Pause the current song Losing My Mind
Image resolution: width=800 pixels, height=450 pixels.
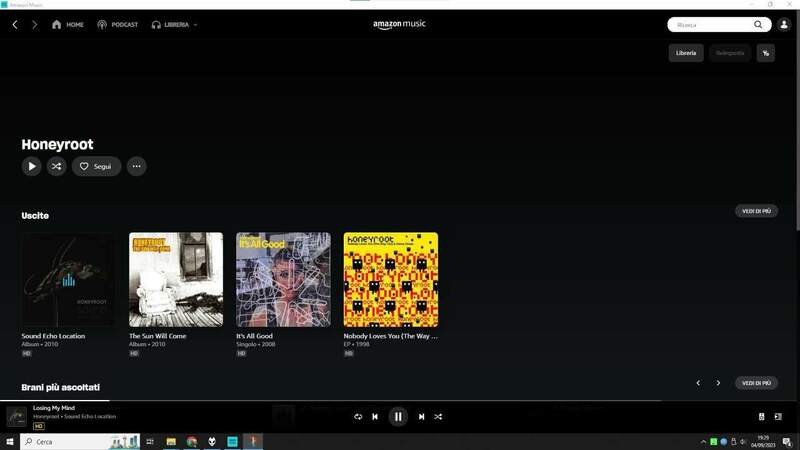tap(398, 417)
